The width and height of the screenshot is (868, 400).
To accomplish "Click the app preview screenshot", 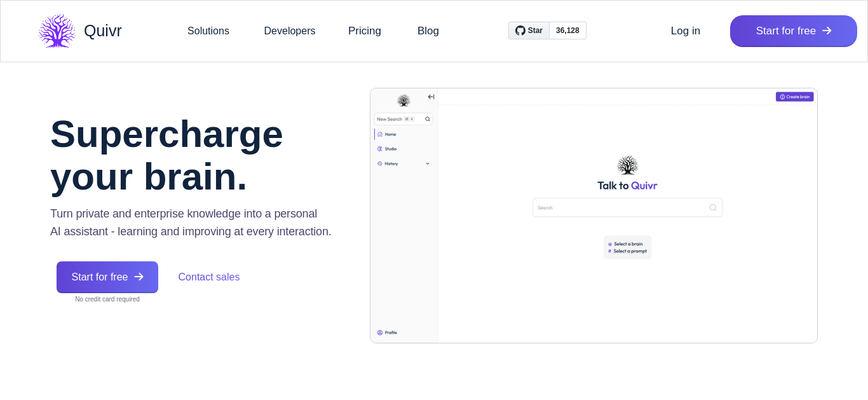I will click(593, 216).
